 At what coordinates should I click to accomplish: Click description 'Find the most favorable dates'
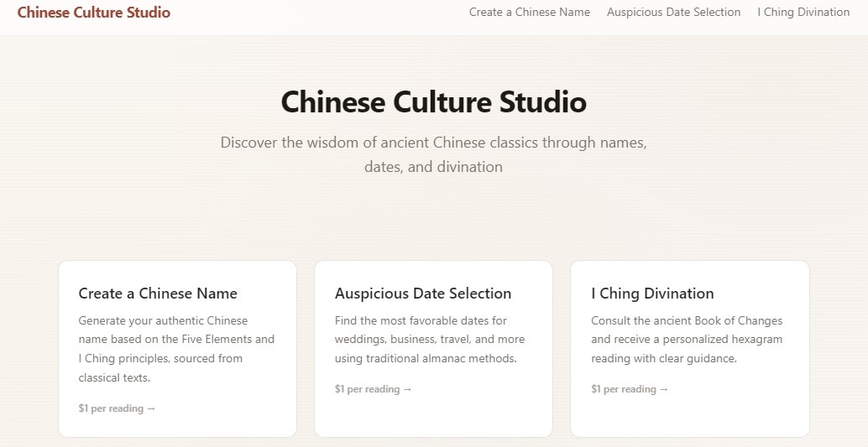[430, 340]
